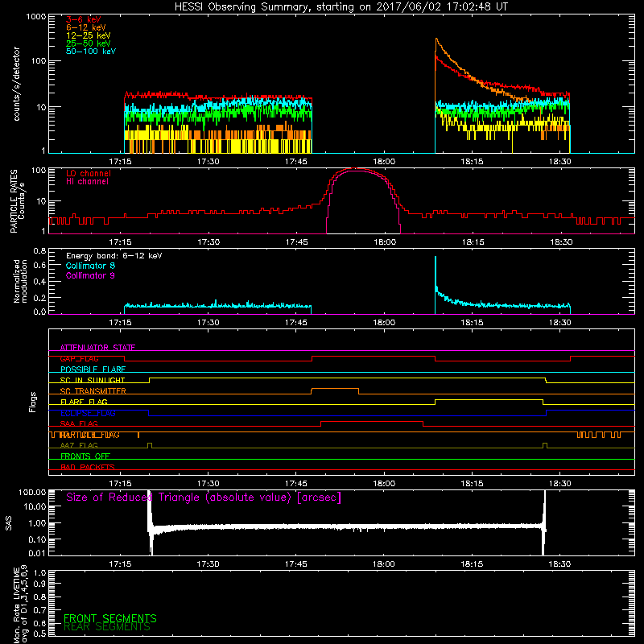Click the REAR SEGMENTS legend label
The image size is (644, 644).
click(107, 627)
